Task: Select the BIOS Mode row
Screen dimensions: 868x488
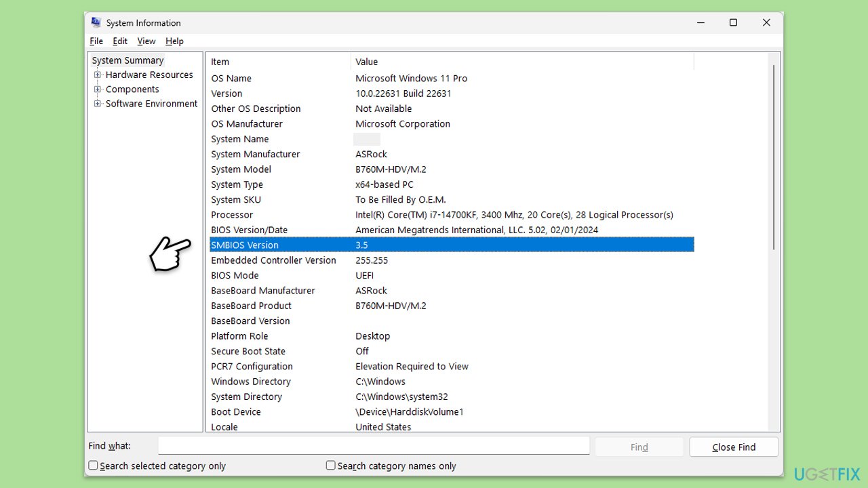Action: [x=452, y=275]
